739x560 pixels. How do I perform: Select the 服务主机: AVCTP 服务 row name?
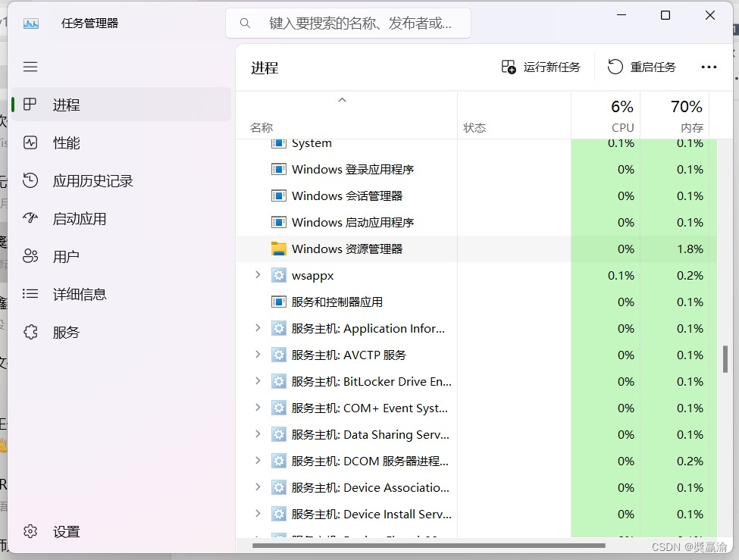pos(349,355)
